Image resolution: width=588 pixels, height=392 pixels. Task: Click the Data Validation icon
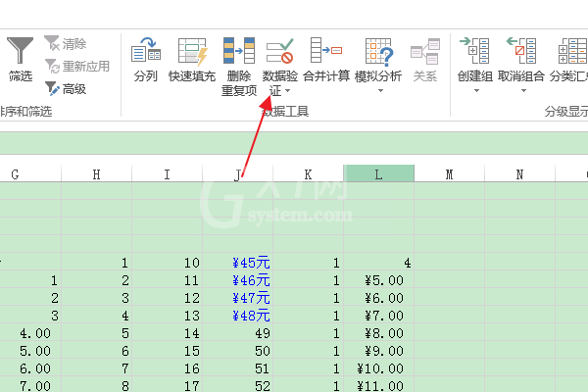click(279, 51)
